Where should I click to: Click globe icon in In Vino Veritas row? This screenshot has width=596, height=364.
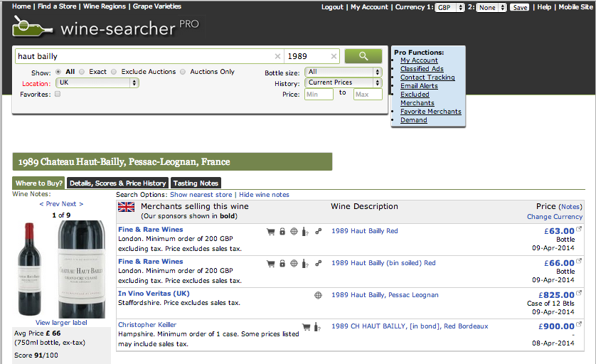[x=318, y=295]
